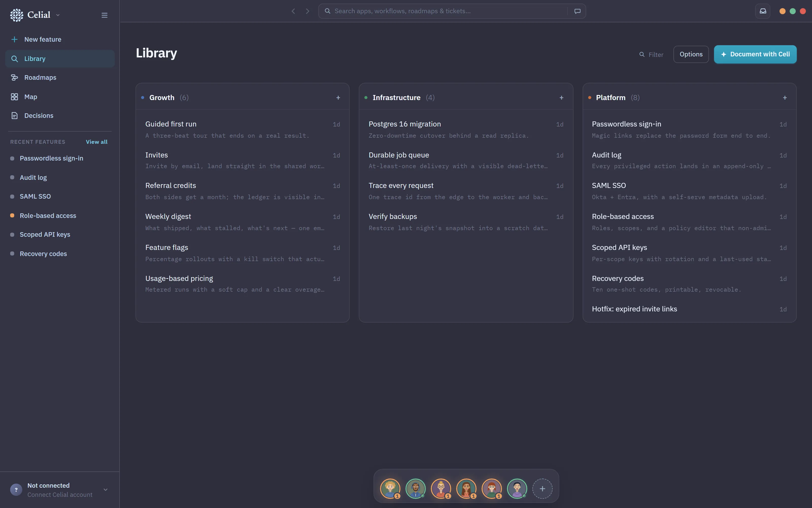Go back with the left arrow
The image size is (812, 508).
click(293, 11)
